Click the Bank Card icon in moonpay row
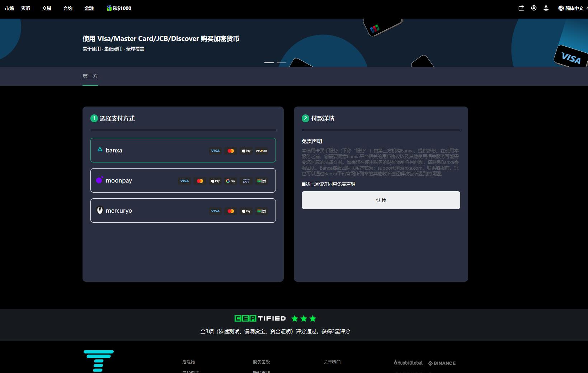588x373 pixels. 262,181
